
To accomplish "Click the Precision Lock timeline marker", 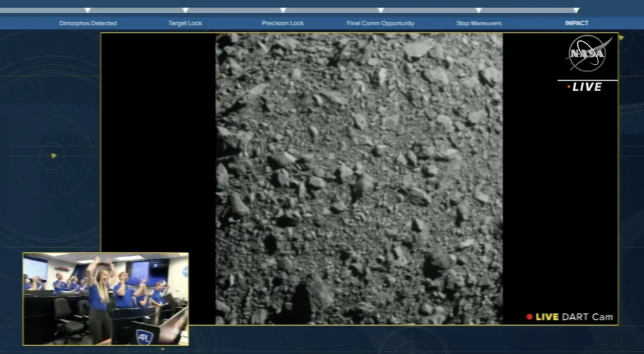I will click(x=283, y=10).
